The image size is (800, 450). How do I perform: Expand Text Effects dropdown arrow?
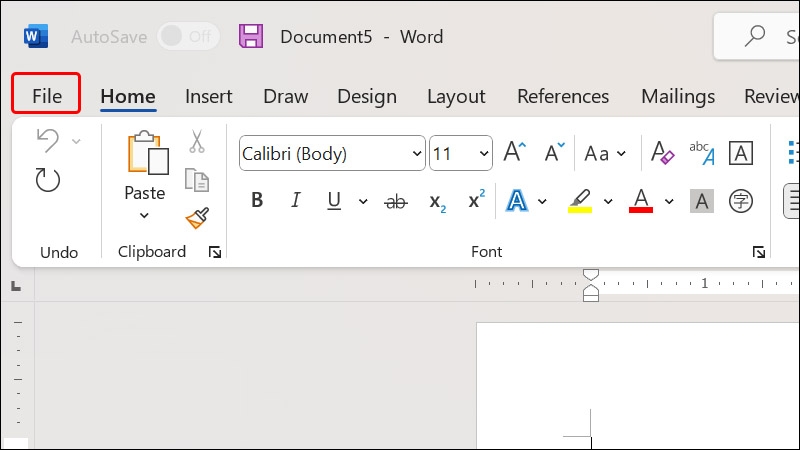(x=542, y=202)
